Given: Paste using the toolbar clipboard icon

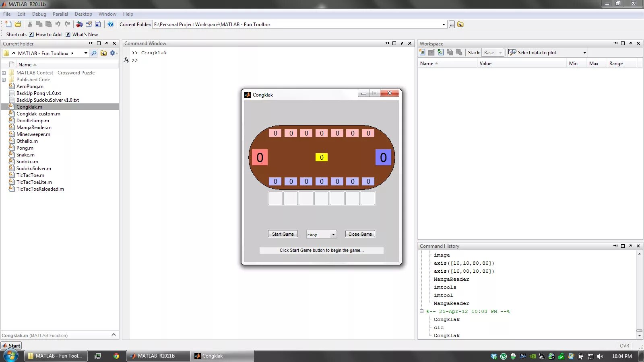Looking at the screenshot, I should coord(48,24).
